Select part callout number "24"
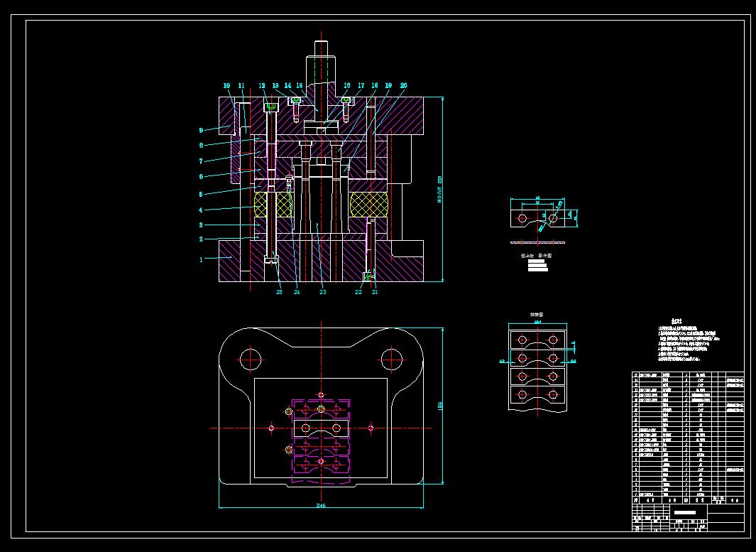This screenshot has height=552, width=756. click(297, 292)
